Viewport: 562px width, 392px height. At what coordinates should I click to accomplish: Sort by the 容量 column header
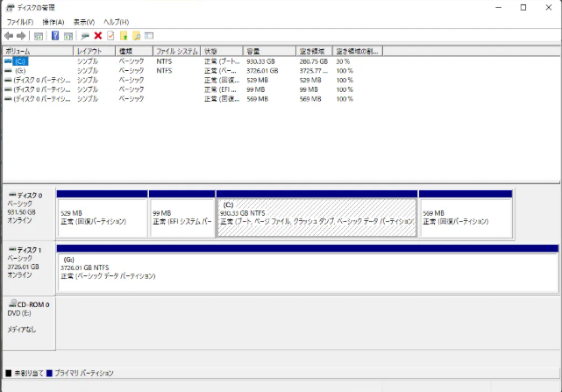coord(269,51)
